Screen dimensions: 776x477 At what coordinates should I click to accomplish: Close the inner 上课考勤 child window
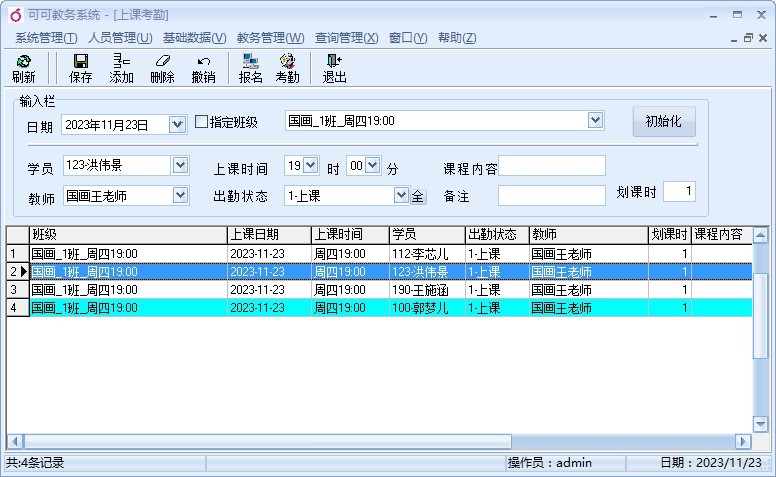pyautogui.click(x=763, y=38)
